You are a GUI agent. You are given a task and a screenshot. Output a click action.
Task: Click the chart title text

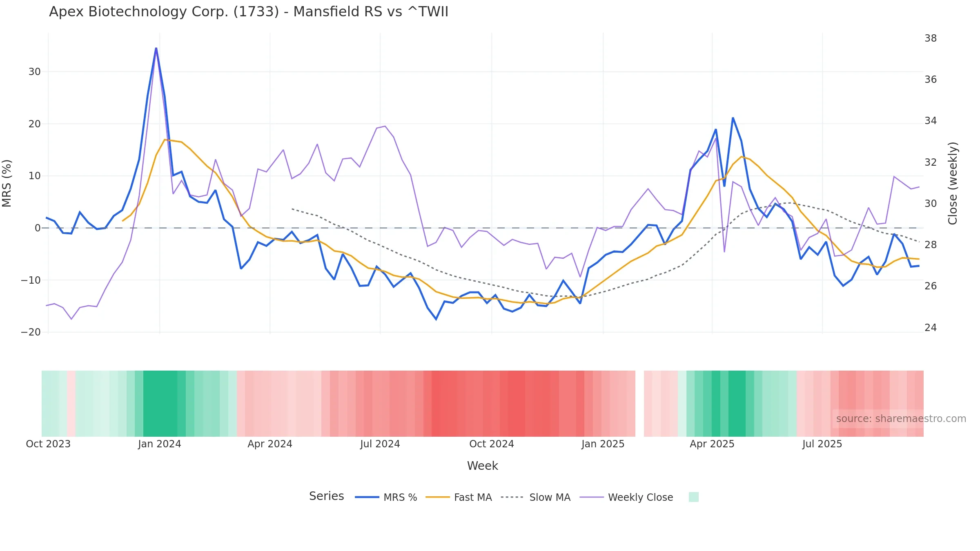tap(249, 12)
